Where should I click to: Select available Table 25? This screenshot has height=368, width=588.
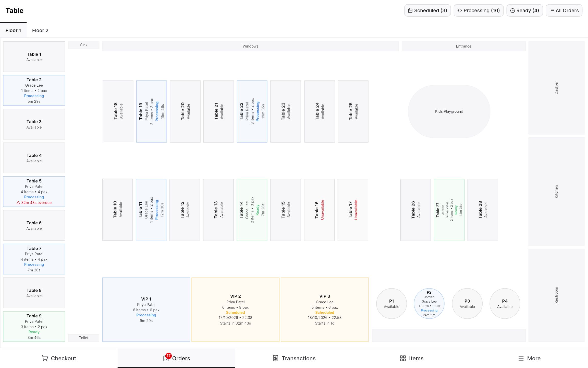pyautogui.click(x=353, y=111)
